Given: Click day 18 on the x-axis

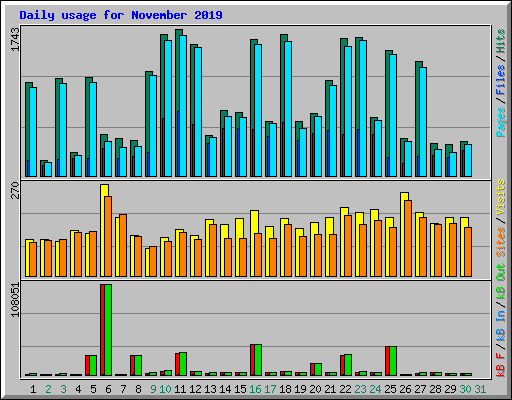Looking at the screenshot, I should tap(285, 389).
